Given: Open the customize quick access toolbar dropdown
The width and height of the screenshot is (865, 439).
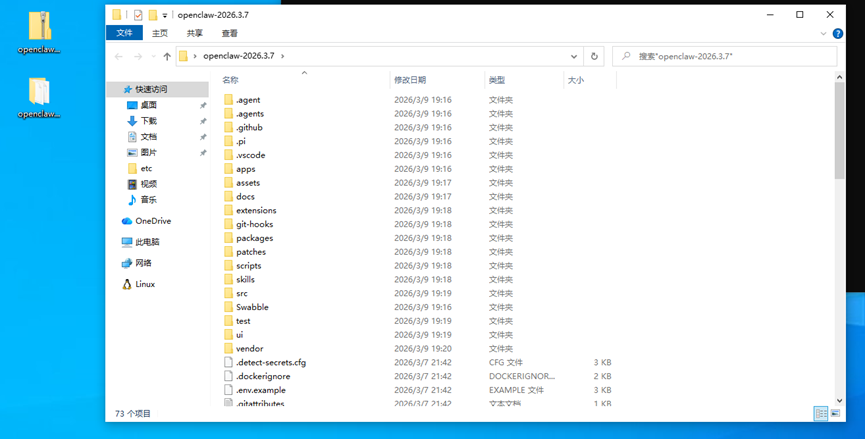Looking at the screenshot, I should pos(165,15).
